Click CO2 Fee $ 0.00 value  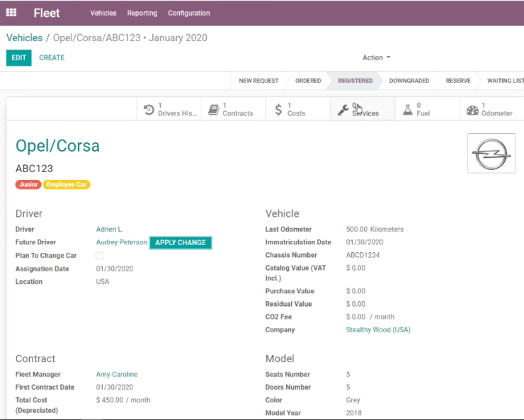(355, 317)
